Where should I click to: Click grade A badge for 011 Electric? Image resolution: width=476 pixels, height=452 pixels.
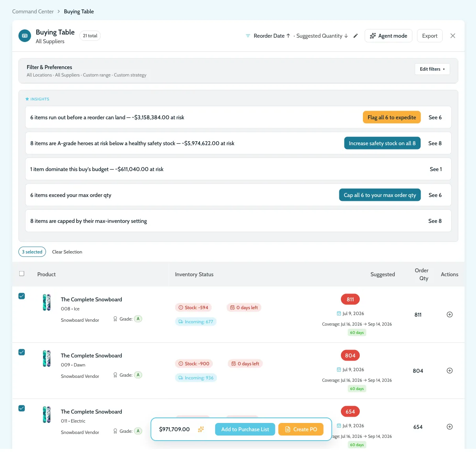point(138,431)
